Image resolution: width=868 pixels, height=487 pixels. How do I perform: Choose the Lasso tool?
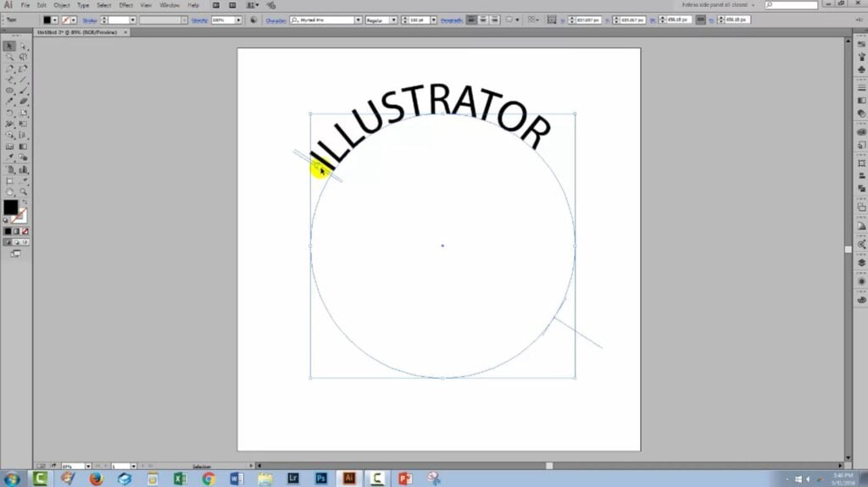click(23, 58)
